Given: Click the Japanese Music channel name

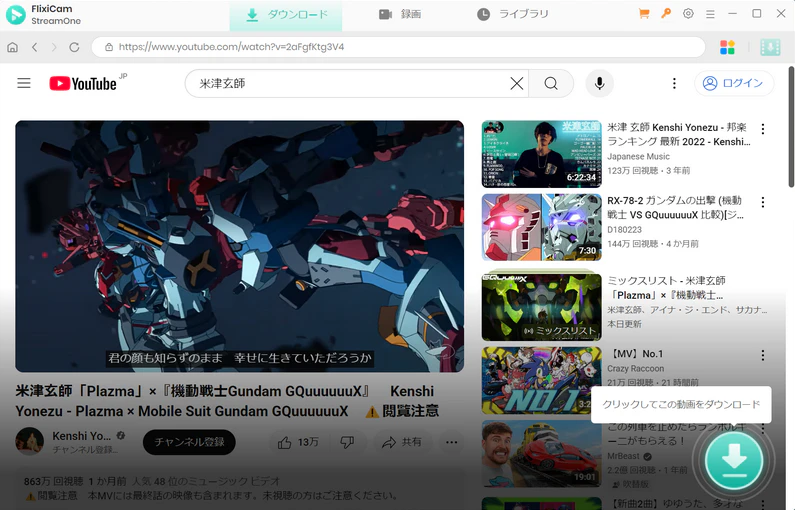Looking at the screenshot, I should pos(638,157).
